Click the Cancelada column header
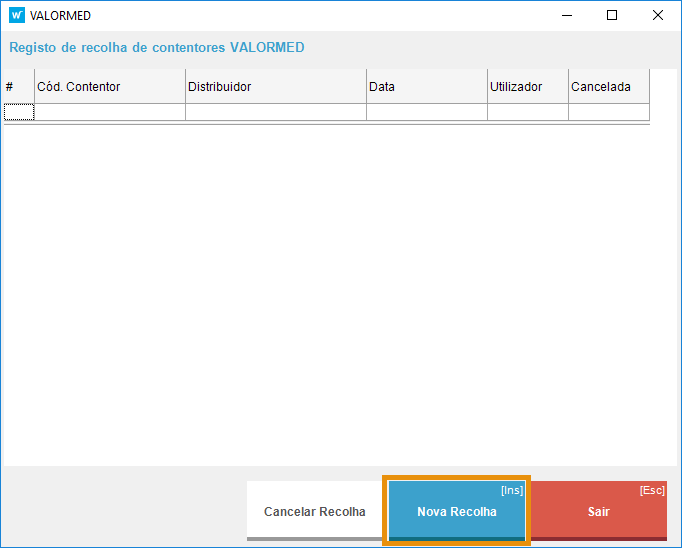The width and height of the screenshot is (682, 548). 608,87
